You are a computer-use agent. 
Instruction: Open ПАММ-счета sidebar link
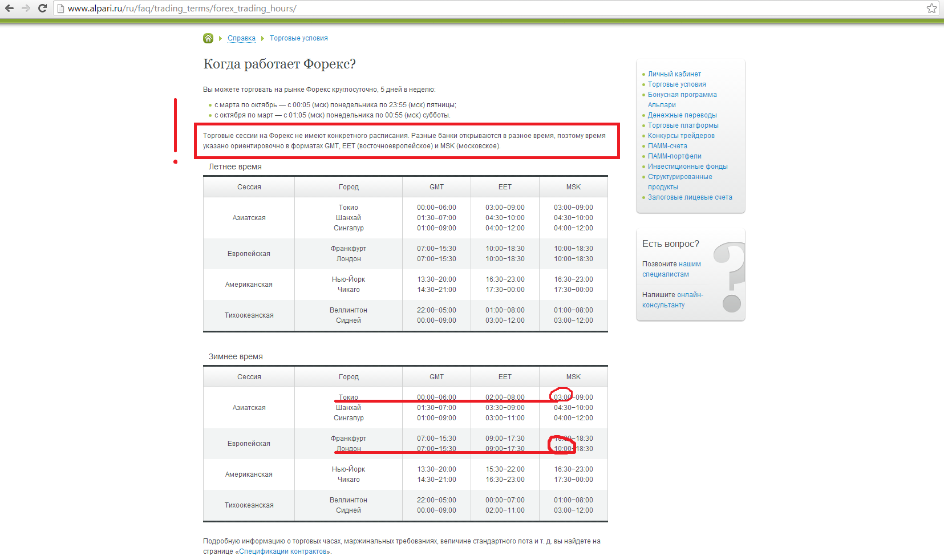667,146
